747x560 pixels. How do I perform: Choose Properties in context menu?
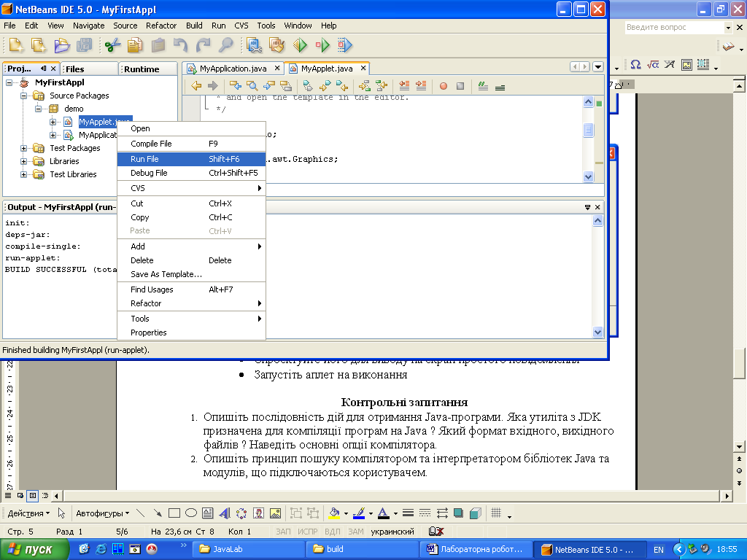tap(191, 332)
